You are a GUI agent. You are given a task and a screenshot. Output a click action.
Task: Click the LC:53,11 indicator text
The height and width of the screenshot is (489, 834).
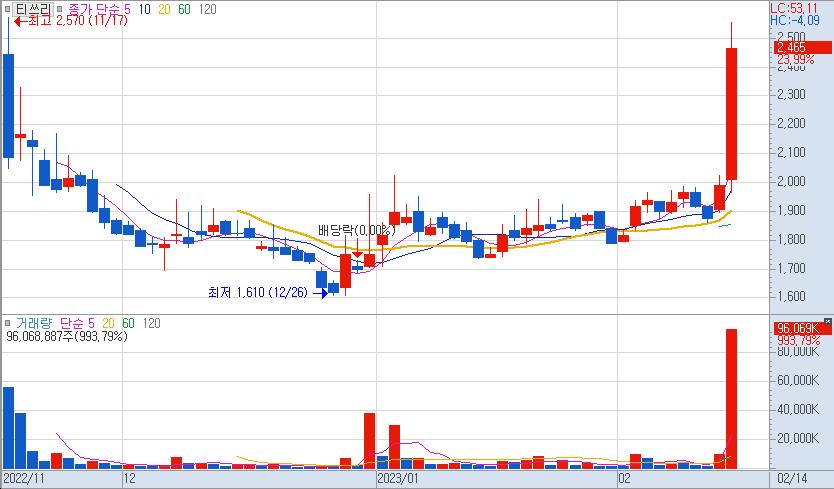point(795,8)
